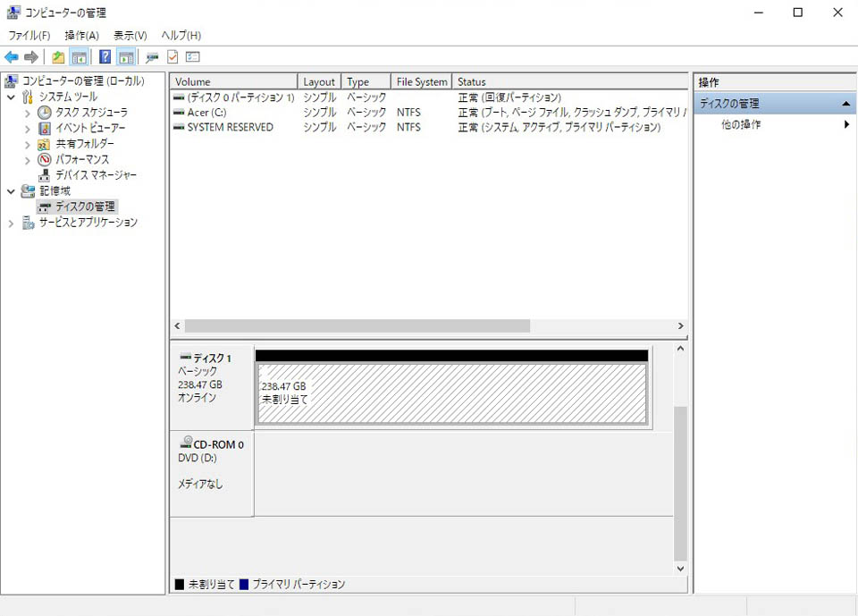858x616 pixels.
Task: Expand the サービスとアプリケーション tree node
Action: click(11, 222)
